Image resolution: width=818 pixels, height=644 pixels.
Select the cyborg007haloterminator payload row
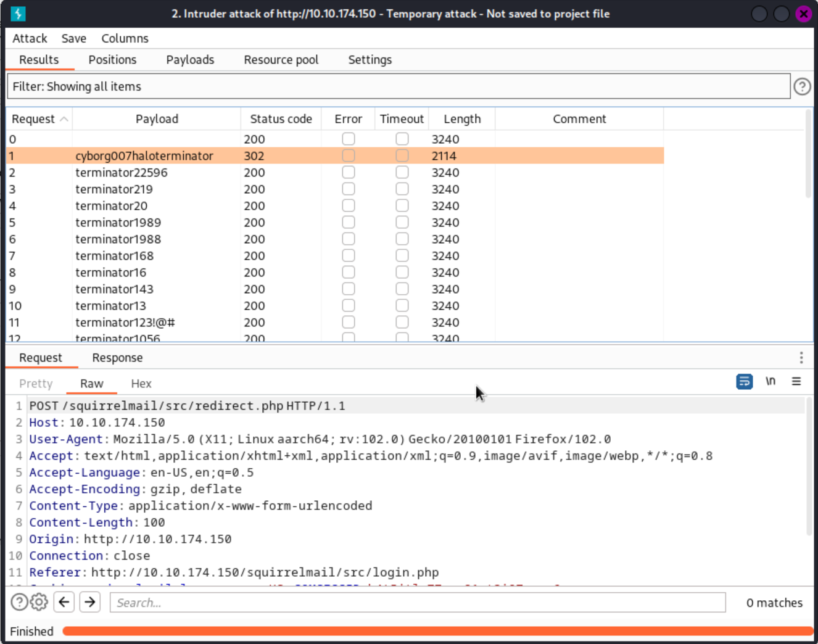tap(335, 155)
